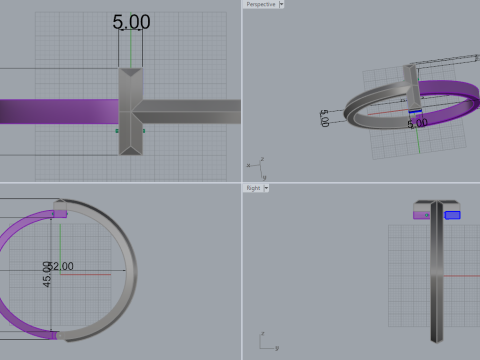Expand the Right viewport dropdown arrow
The height and width of the screenshot is (360, 480).
(x=266, y=188)
